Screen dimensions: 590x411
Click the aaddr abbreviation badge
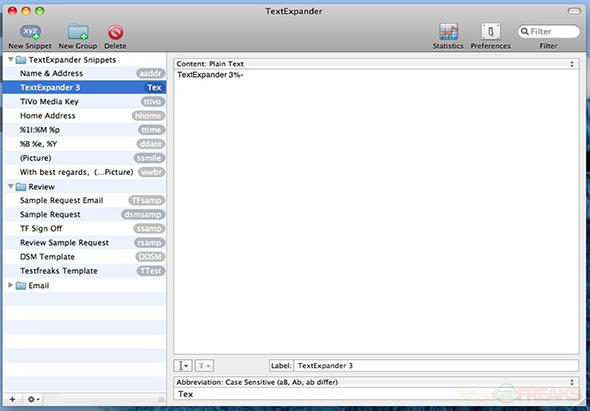point(151,73)
